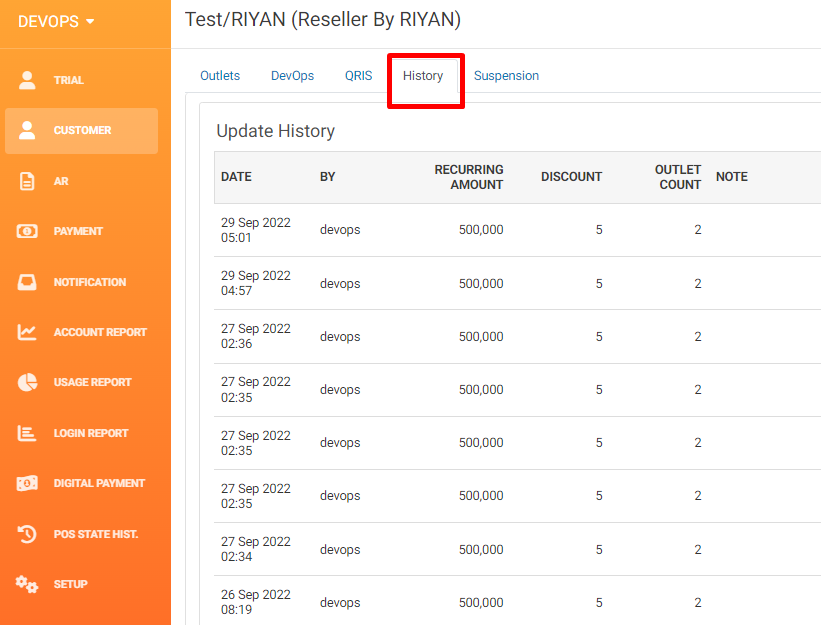Click the Usage Report pie chart icon
Viewport: 821px width, 625px height.
tap(27, 383)
